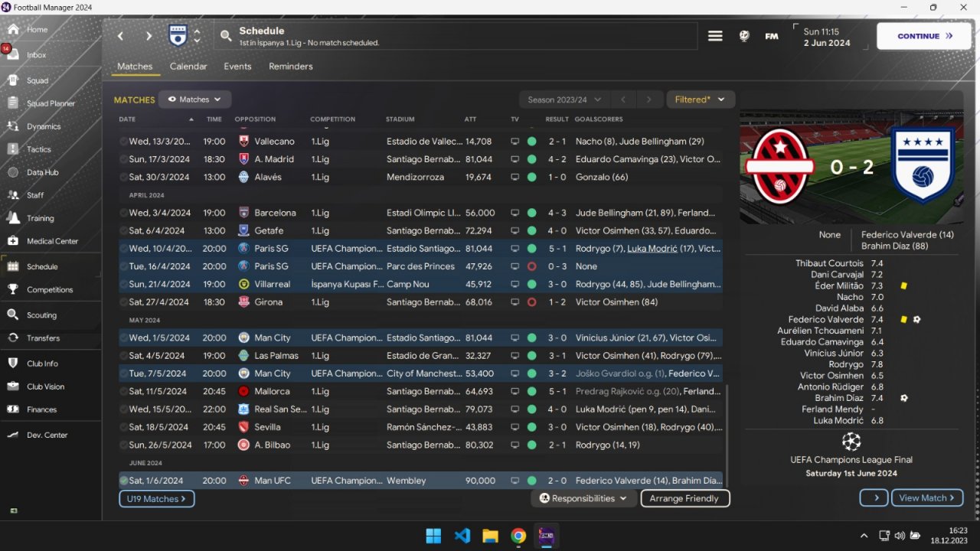Go to the Squad shirt icon

click(x=13, y=80)
